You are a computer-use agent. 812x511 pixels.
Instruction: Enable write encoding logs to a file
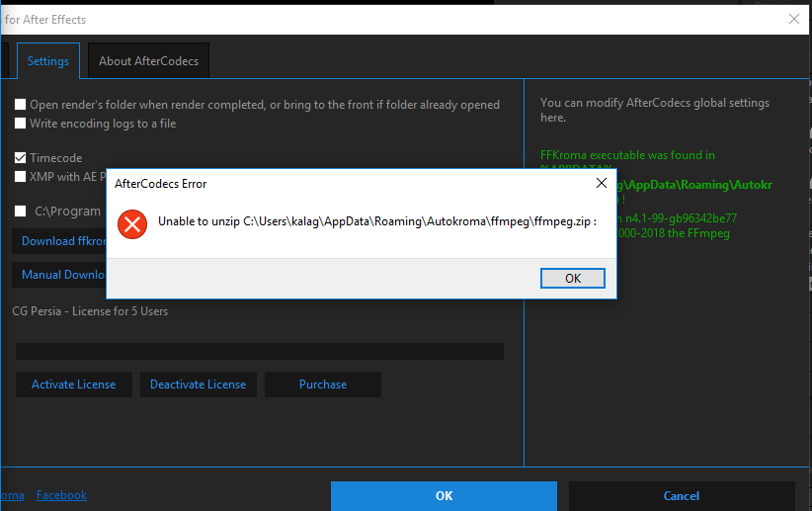[20, 124]
